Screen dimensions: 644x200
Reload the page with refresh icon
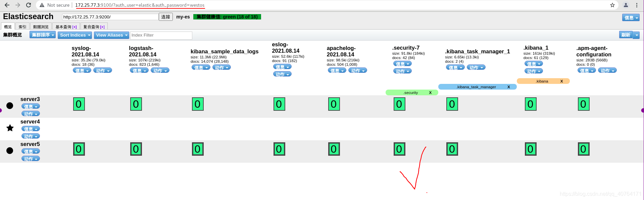point(29,5)
